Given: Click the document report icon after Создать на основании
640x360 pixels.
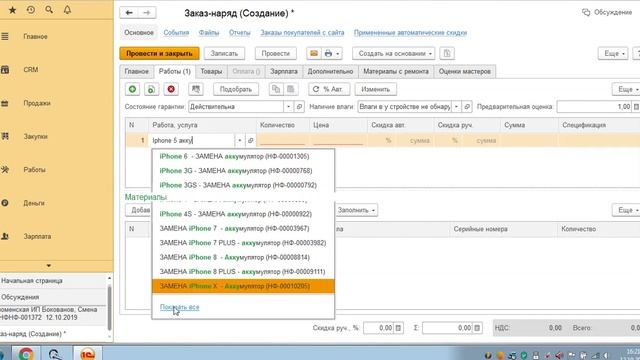Looking at the screenshot, I should (447, 53).
